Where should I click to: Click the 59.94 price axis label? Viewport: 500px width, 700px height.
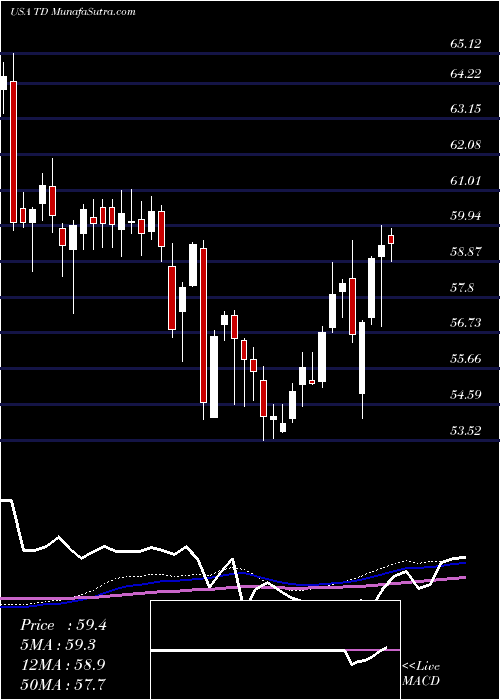click(x=465, y=217)
